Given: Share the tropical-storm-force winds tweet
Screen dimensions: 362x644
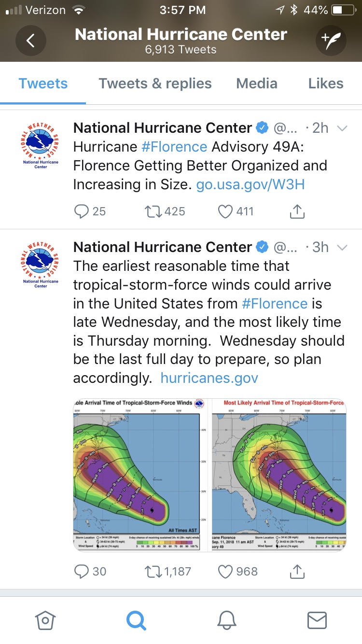Looking at the screenshot, I should click(x=297, y=572).
